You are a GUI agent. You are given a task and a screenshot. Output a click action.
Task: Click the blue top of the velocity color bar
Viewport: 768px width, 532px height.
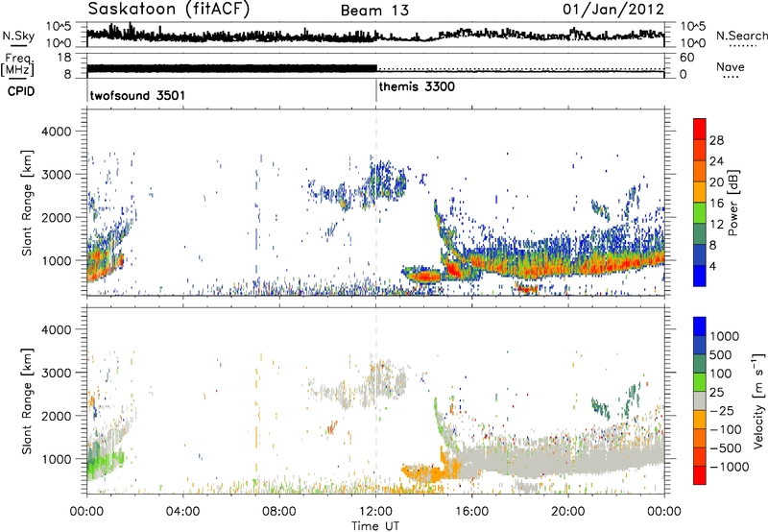tap(700, 326)
